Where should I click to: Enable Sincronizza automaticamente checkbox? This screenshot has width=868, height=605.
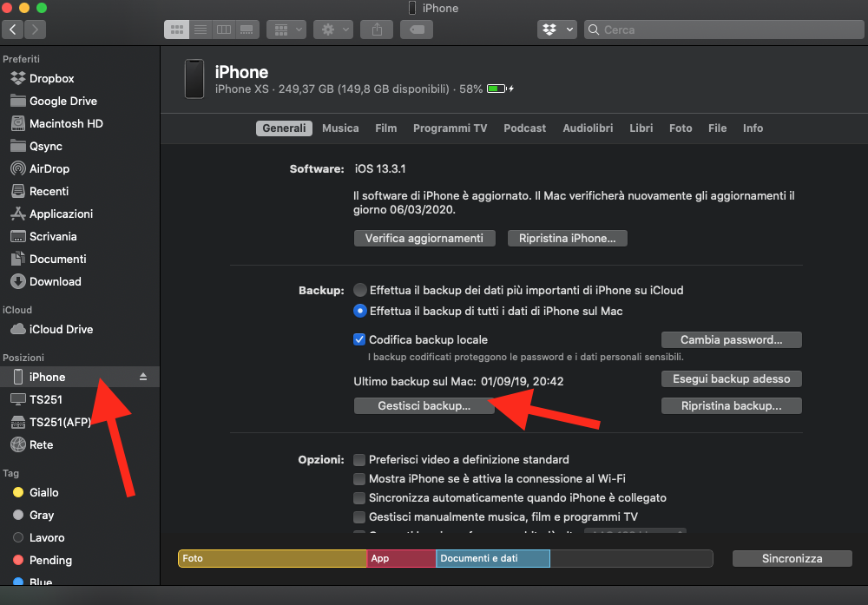tap(359, 497)
